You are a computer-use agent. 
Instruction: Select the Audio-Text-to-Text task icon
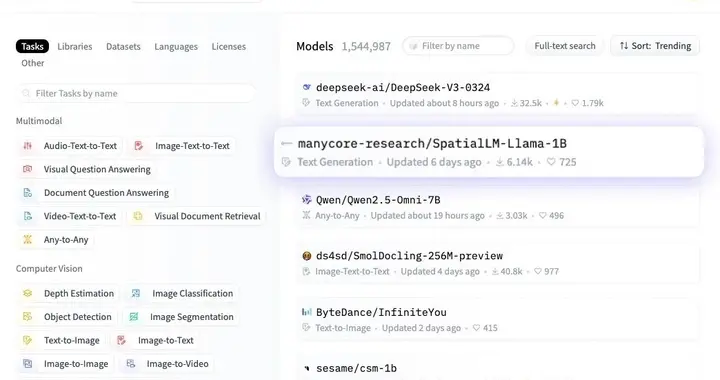pyautogui.click(x=28, y=146)
